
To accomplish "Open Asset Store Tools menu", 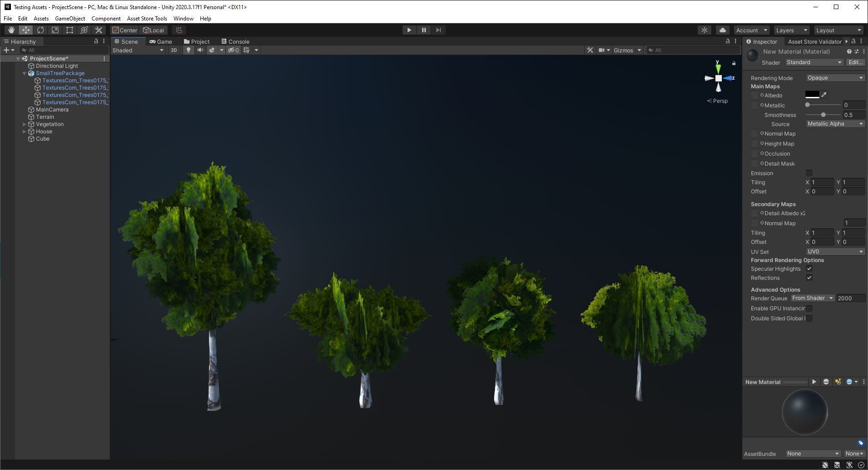I will 147,19.
